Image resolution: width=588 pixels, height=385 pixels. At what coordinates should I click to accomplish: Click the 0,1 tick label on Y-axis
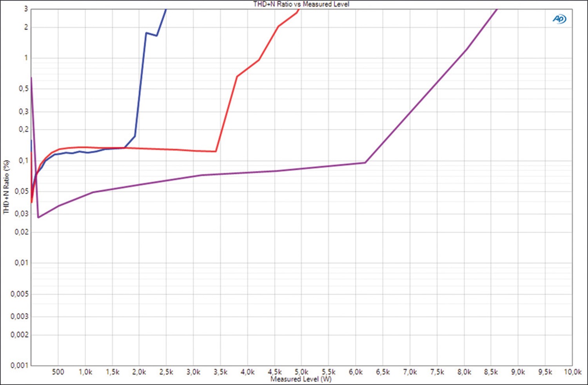point(23,161)
